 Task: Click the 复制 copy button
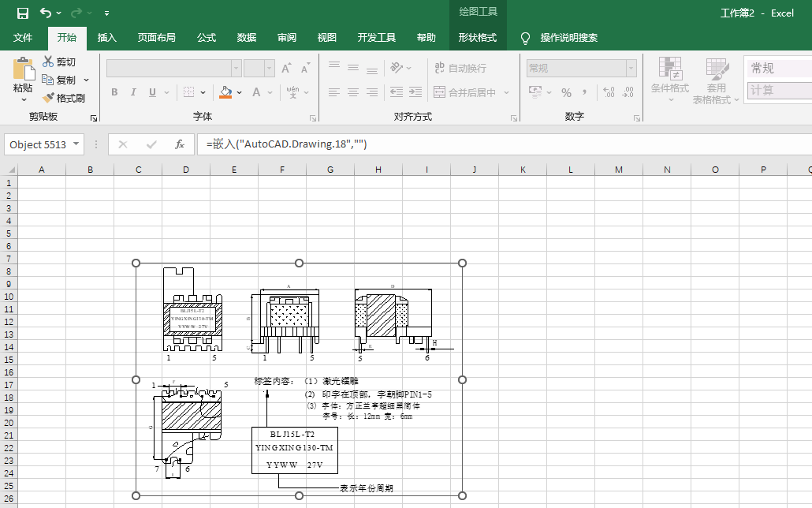(59, 80)
